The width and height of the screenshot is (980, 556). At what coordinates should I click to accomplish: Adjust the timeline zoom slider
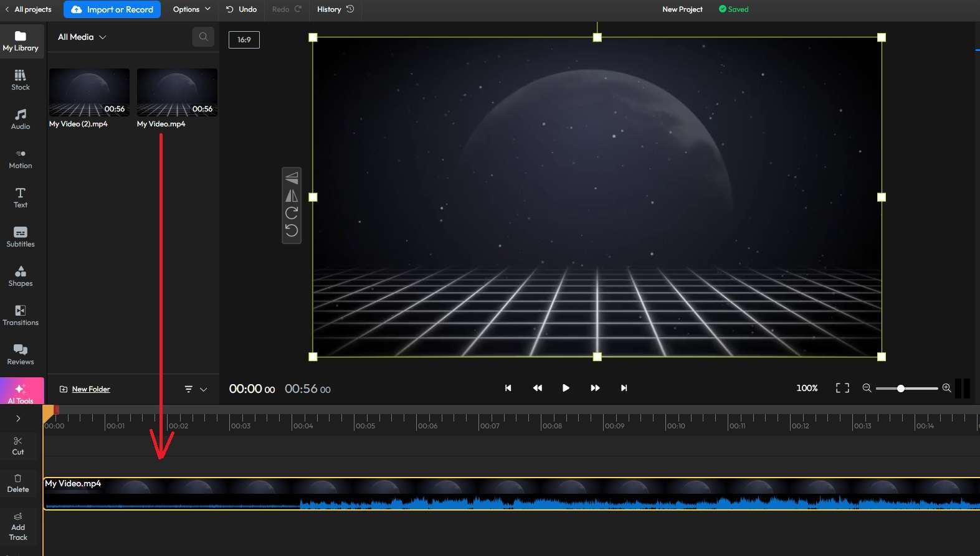click(x=901, y=389)
